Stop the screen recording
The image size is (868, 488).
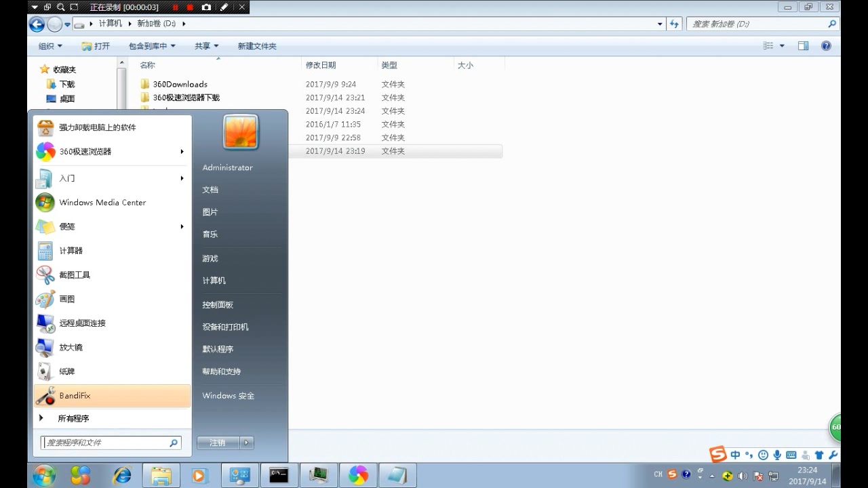[x=191, y=7]
